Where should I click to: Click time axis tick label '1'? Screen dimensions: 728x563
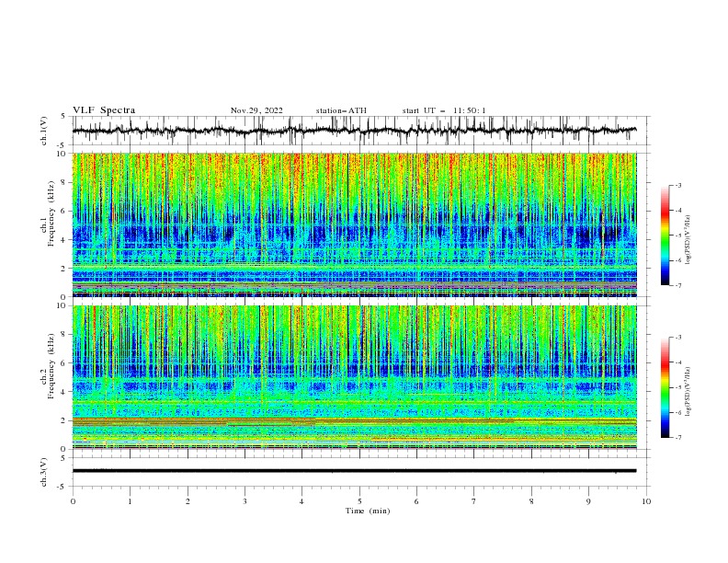click(131, 501)
